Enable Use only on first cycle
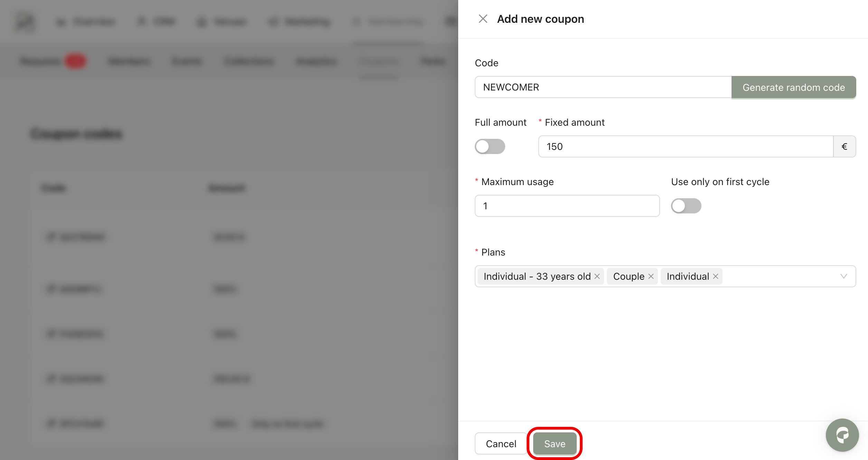The width and height of the screenshot is (868, 460). [686, 206]
